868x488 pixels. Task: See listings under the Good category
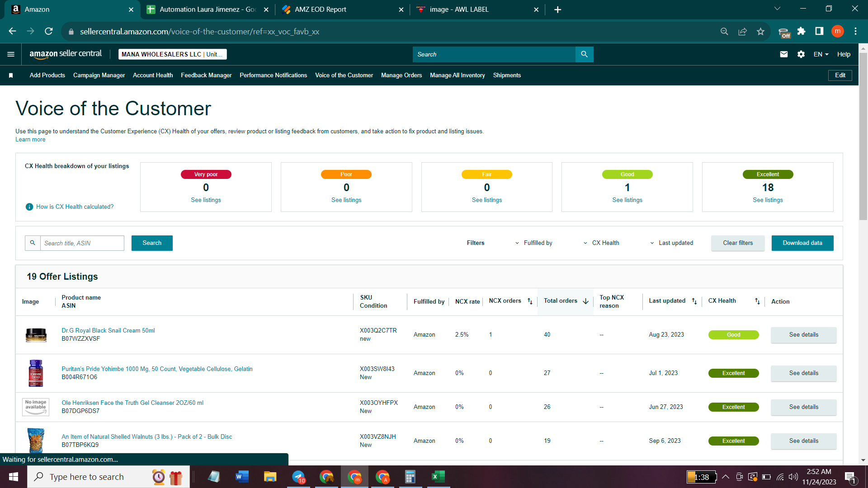[x=627, y=200]
